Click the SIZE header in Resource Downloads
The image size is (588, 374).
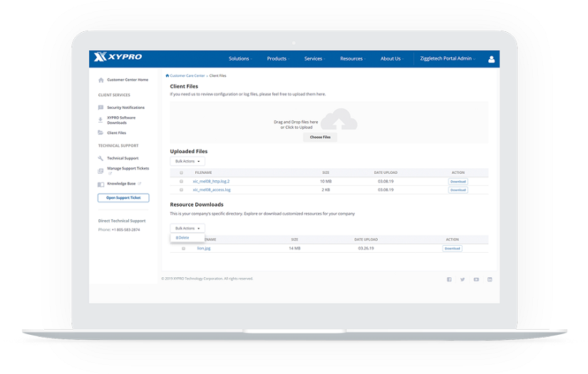coord(295,239)
